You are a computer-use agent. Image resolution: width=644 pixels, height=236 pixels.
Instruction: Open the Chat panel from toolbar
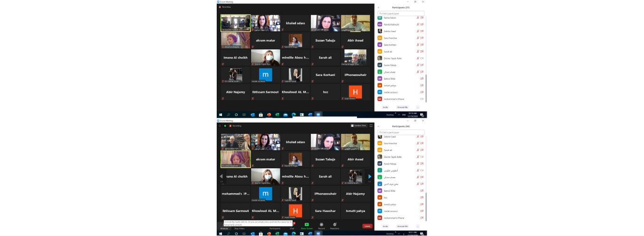pos(292,225)
